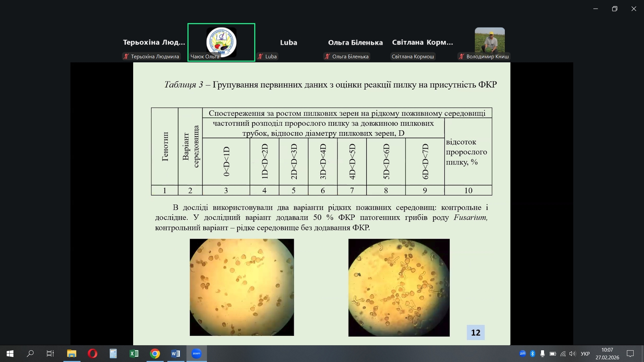Toggle the Bluetooth tray icon

click(532, 354)
